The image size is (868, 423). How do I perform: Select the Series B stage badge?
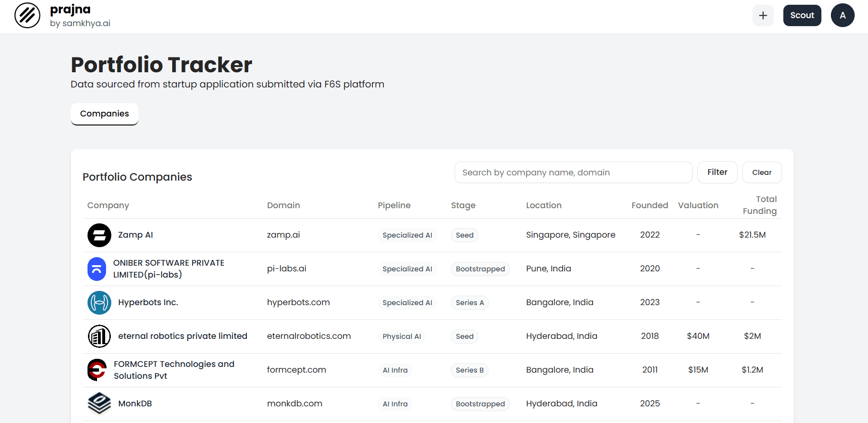pos(469,370)
